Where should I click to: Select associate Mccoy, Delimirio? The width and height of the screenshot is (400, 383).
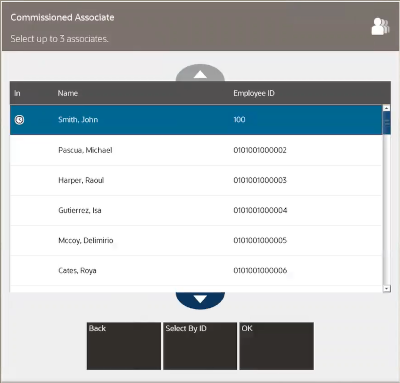click(x=196, y=240)
